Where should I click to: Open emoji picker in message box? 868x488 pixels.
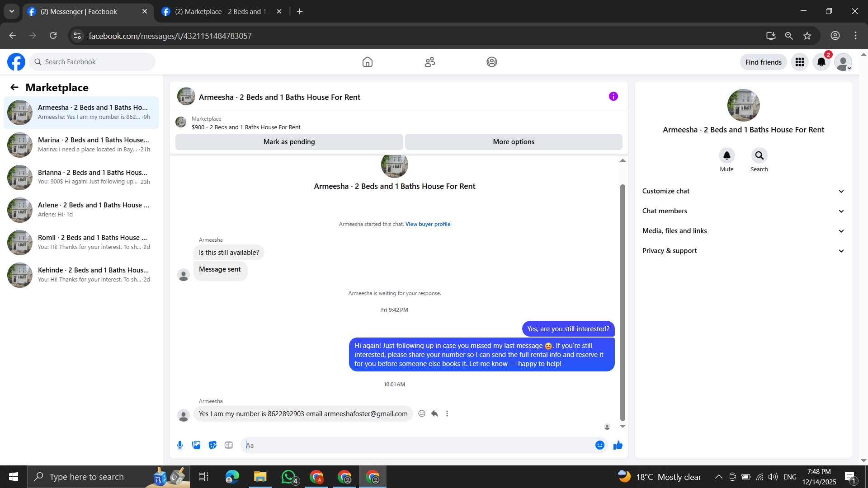tap(599, 445)
